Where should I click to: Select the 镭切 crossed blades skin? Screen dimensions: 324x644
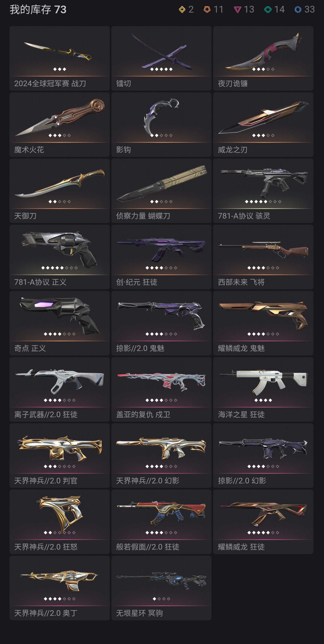tap(161, 58)
